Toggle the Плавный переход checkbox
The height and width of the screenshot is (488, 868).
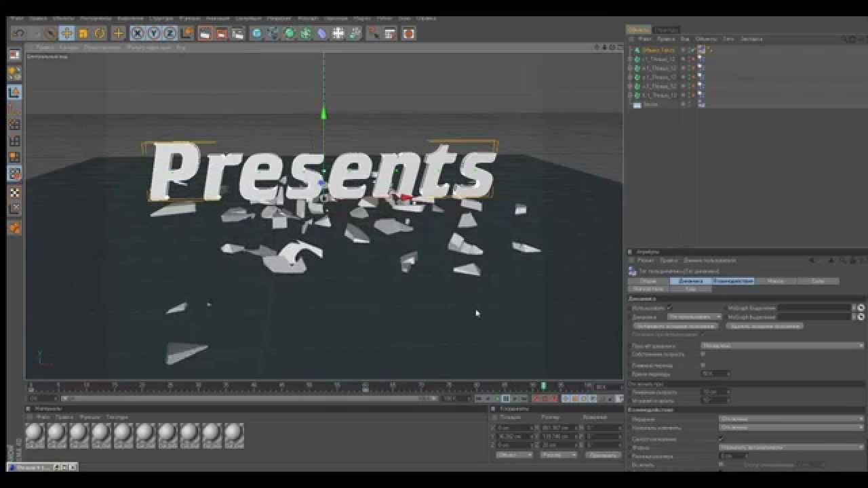point(703,365)
